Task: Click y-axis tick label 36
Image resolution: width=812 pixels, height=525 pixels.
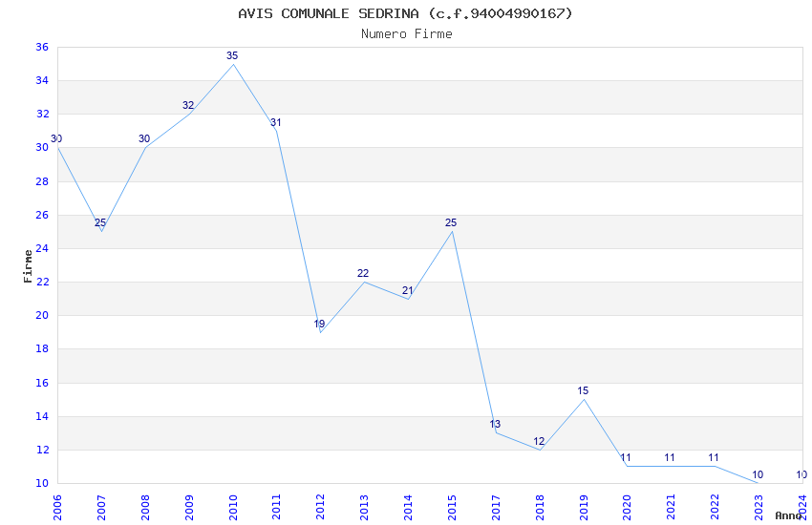Action: 42,47
